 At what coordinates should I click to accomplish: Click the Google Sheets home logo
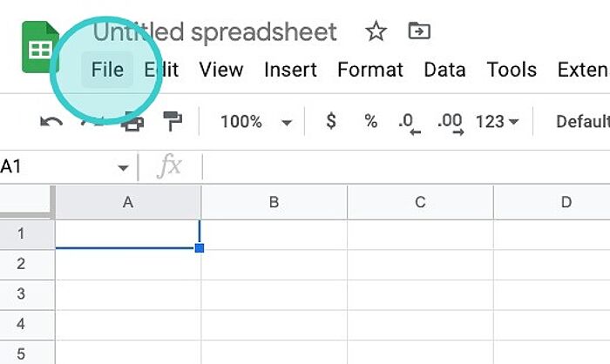coord(40,47)
